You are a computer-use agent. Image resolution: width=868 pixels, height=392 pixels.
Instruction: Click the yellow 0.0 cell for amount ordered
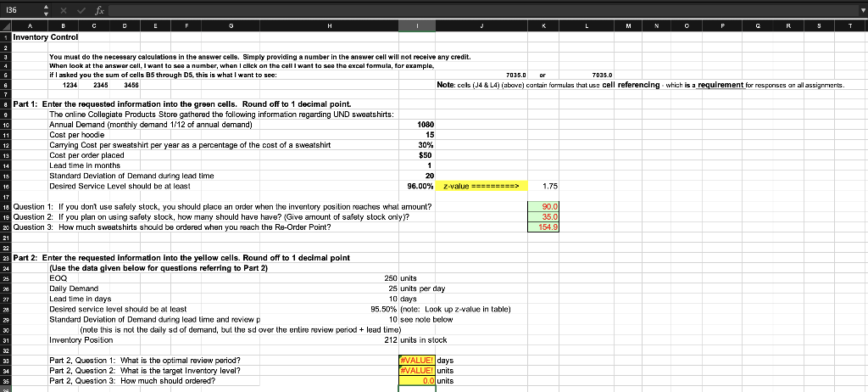(417, 381)
